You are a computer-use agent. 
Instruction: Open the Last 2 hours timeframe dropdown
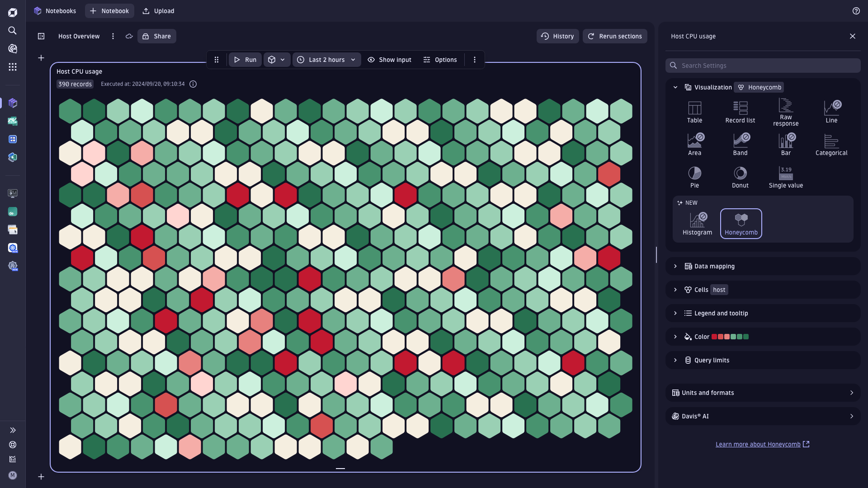point(326,59)
